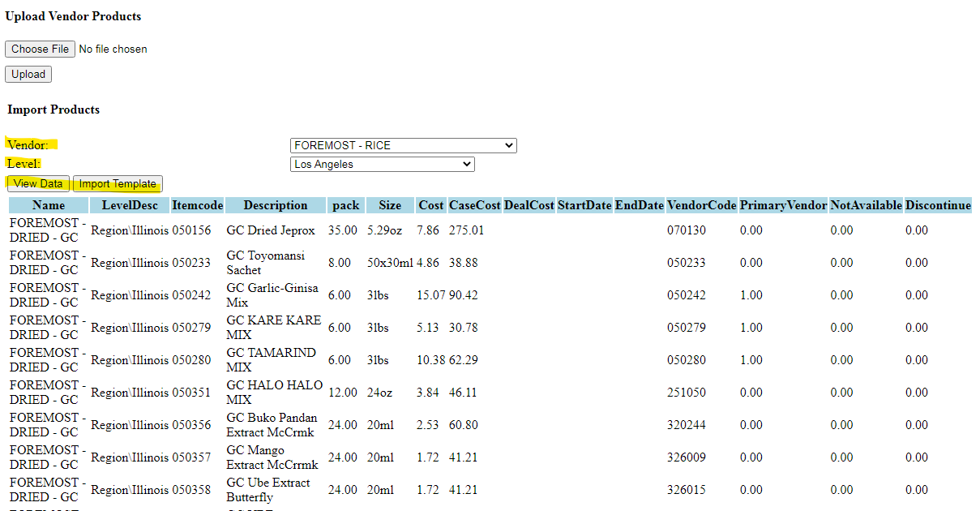Click the StartDate column header
The width and height of the screenshot is (980, 511).
[x=584, y=205]
